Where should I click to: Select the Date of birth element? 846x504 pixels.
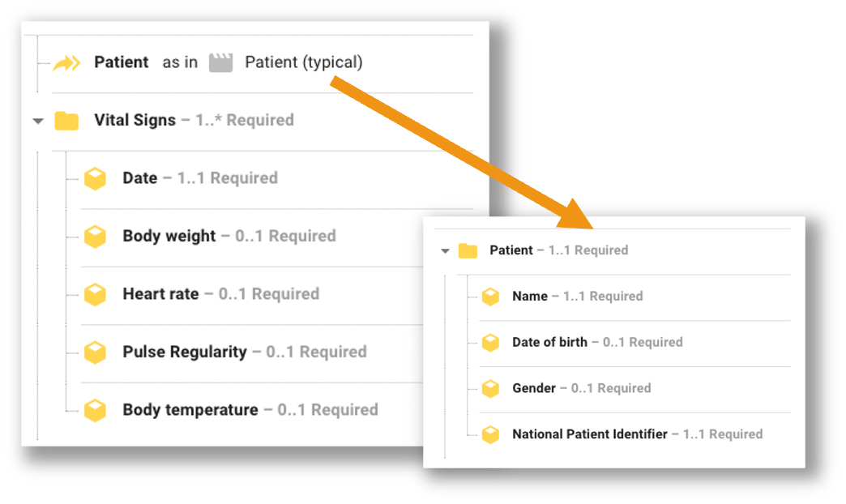click(x=549, y=342)
